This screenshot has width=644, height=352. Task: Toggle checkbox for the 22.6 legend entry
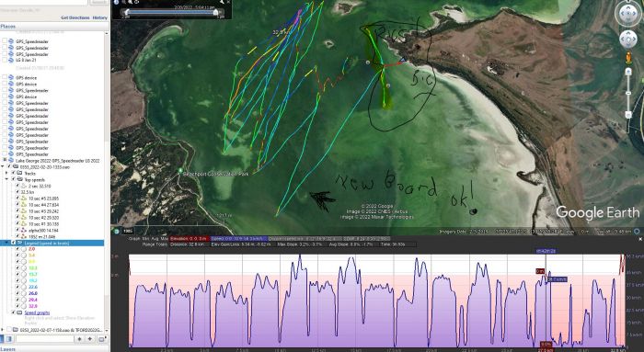coord(17,287)
